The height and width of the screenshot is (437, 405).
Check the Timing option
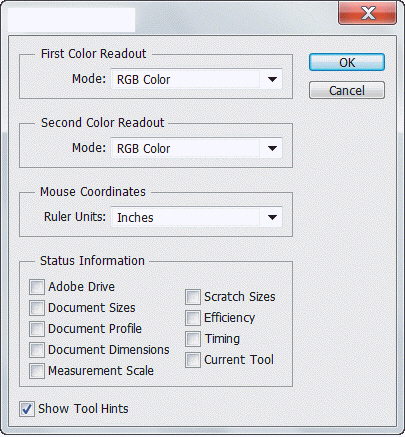[193, 339]
